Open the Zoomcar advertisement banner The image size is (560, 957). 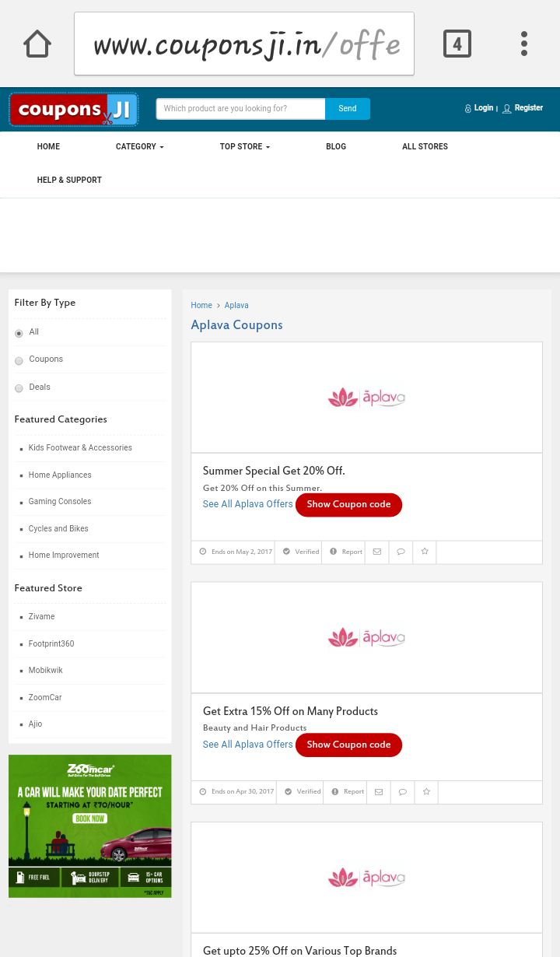tap(90, 826)
